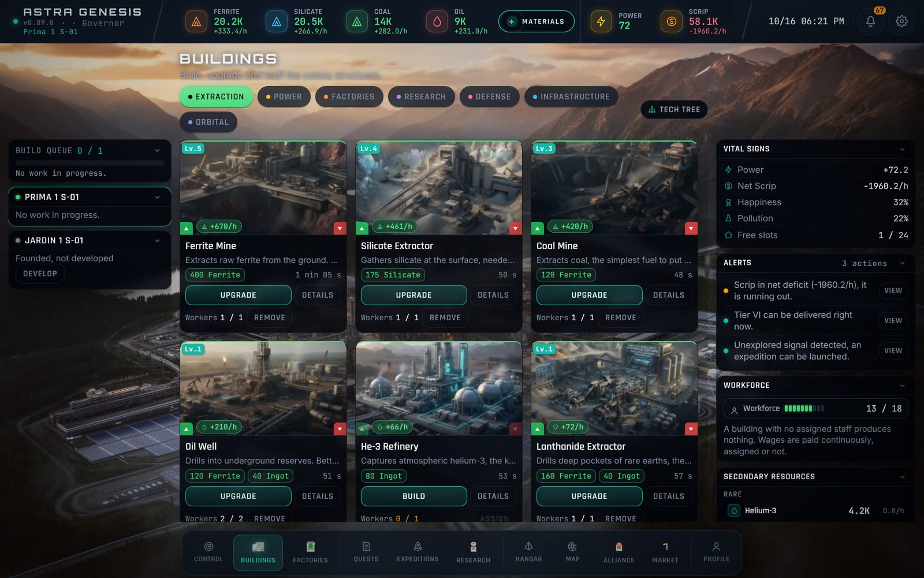The width and height of the screenshot is (924, 578).
Task: Collapse the Workforce panel
Action: coord(902,386)
